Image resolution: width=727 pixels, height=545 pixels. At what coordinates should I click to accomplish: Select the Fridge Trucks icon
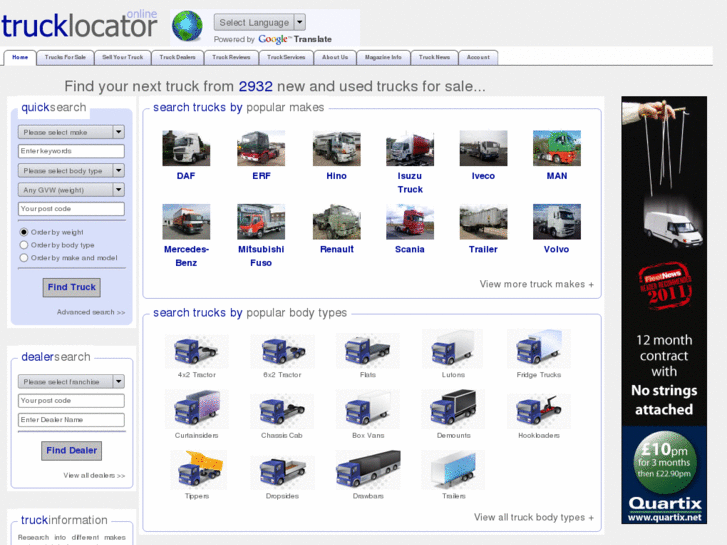click(539, 349)
